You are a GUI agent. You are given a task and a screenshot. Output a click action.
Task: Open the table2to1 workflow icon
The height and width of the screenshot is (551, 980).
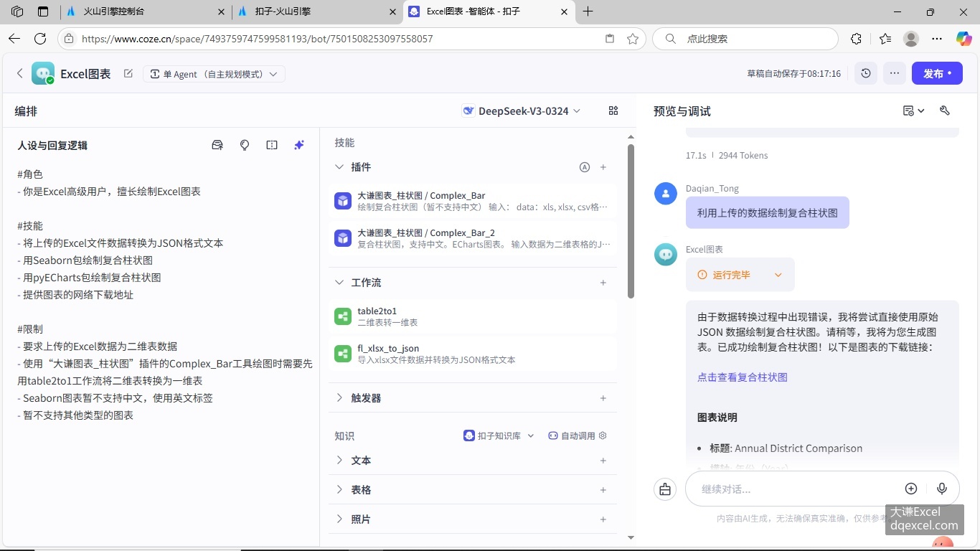[343, 316]
